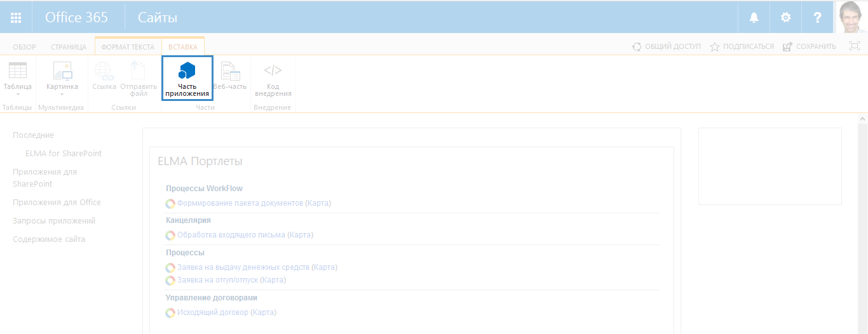Open Приложения для SharePoint navigation link

[x=44, y=178]
